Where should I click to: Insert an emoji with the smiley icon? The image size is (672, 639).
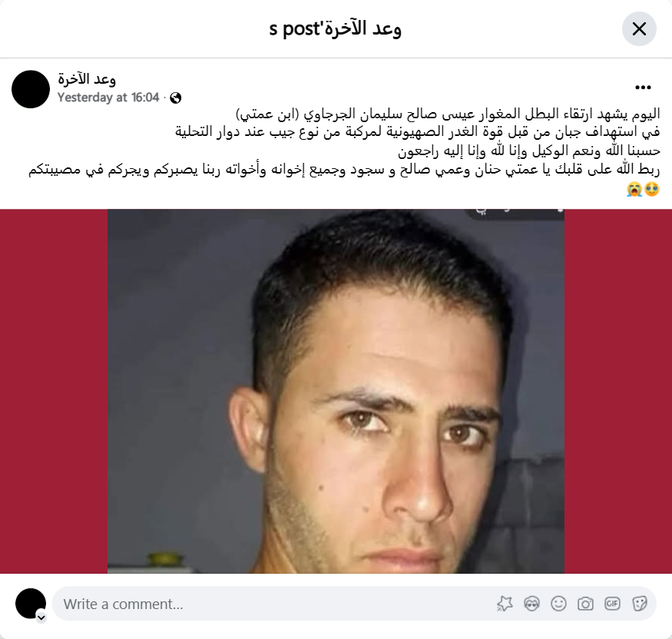tap(558, 604)
